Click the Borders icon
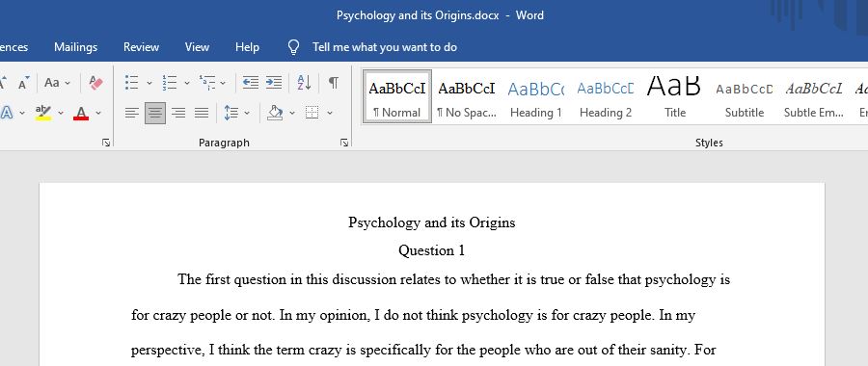 312,113
